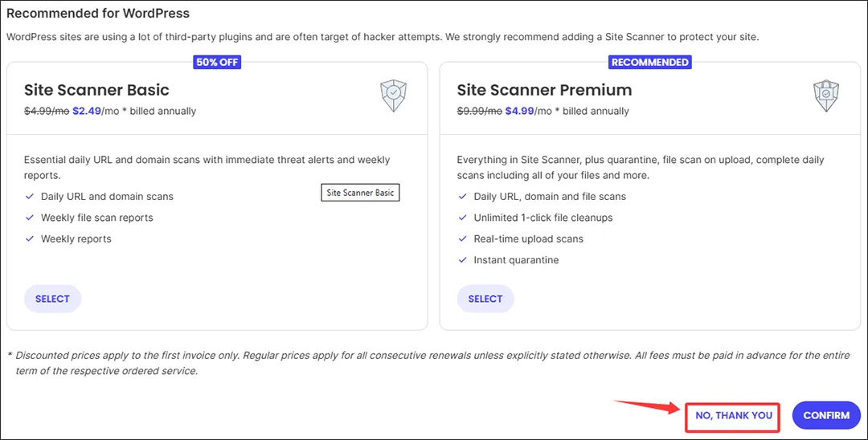Click the 50% OFF badge
This screenshot has height=440, width=868.
click(217, 62)
